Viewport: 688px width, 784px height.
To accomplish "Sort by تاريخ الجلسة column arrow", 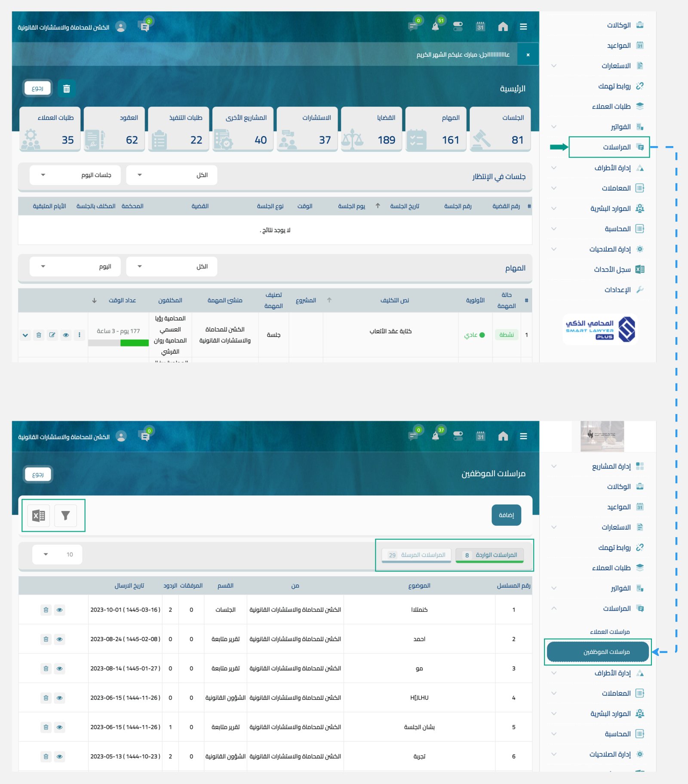I will [x=378, y=206].
